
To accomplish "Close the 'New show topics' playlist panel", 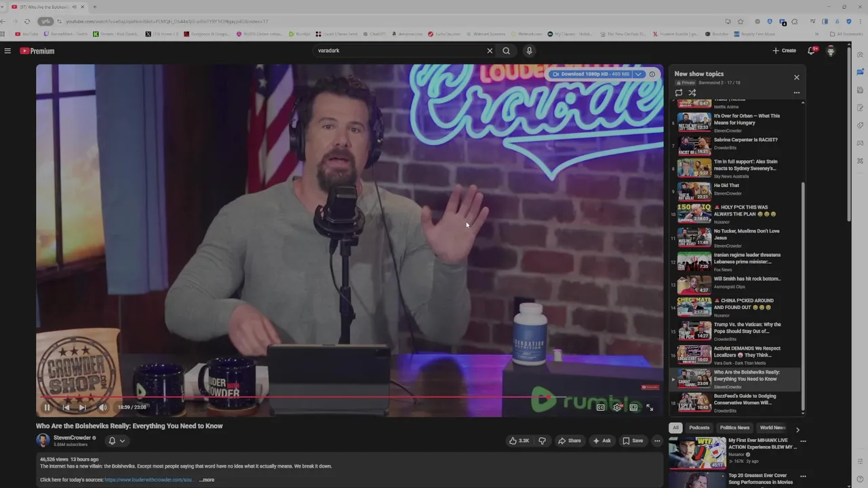I will pos(797,77).
